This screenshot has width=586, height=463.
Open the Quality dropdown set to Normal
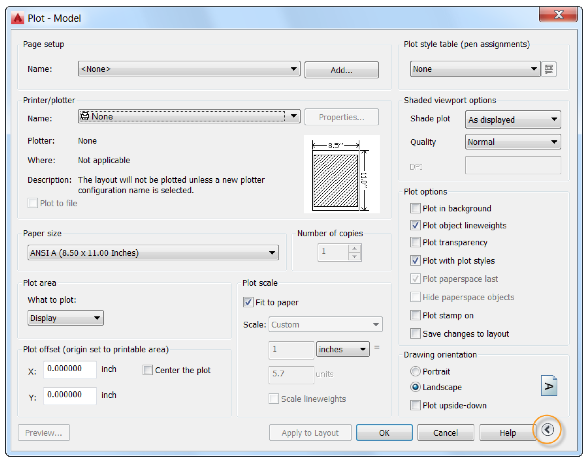click(x=513, y=142)
